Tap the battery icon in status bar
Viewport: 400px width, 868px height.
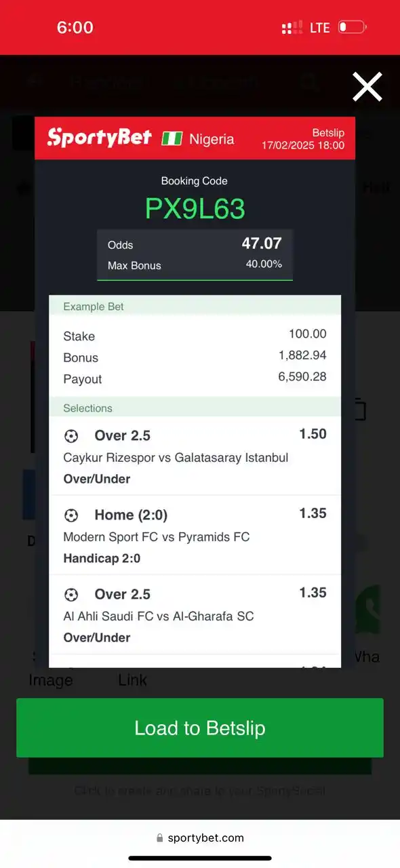pyautogui.click(x=353, y=27)
